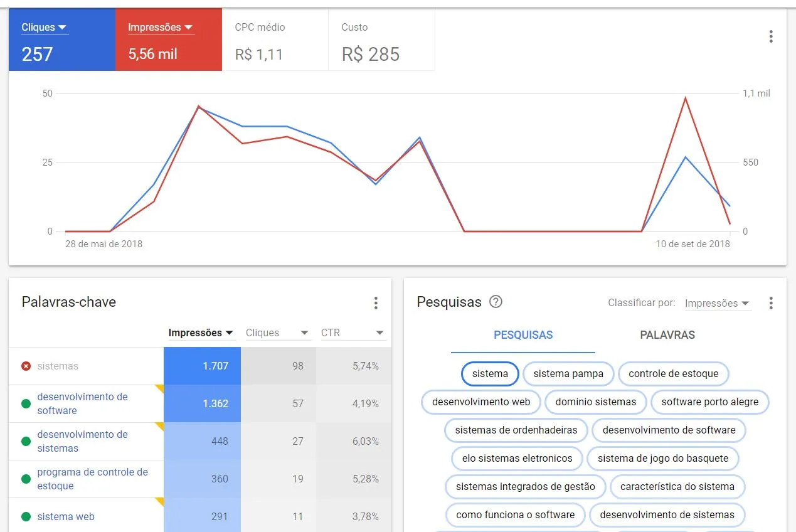
Task: Select the desenvolvimento de software search chip
Action: 669,430
